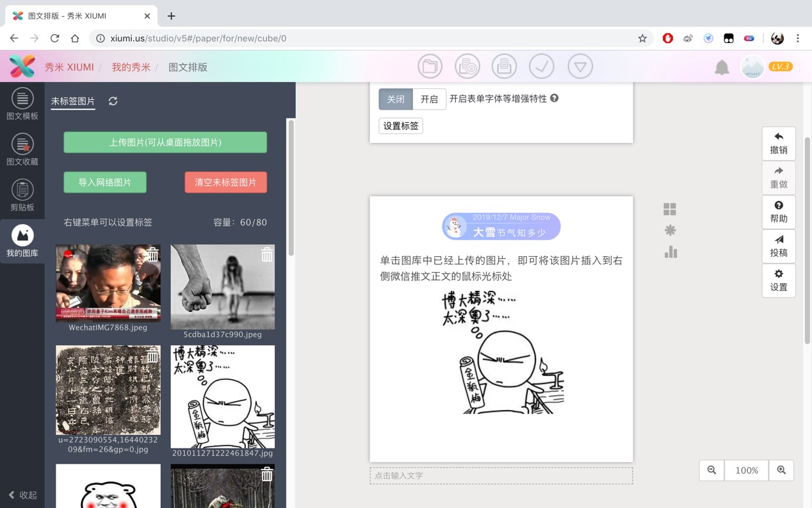Image resolution: width=812 pixels, height=508 pixels.
Task: Click the 点击输入文字 text input area
Action: tap(501, 475)
